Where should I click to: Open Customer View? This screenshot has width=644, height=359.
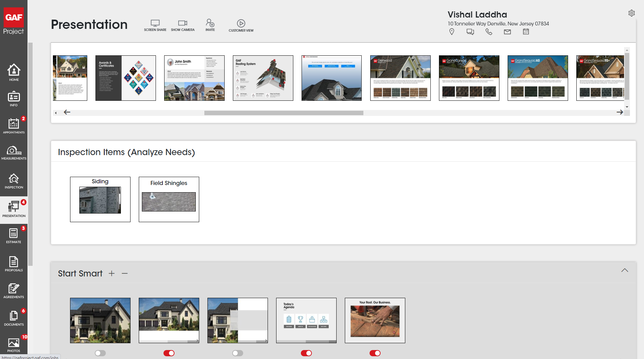pyautogui.click(x=241, y=26)
